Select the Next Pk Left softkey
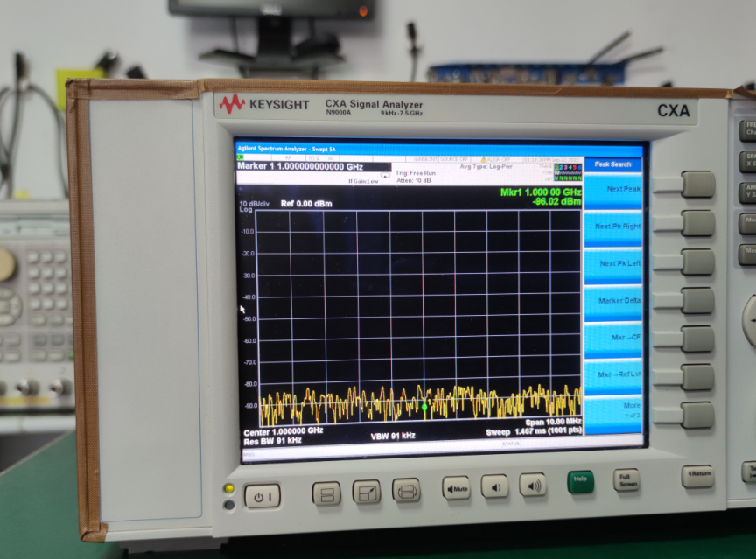Viewport: 756px width, 559px height. click(x=619, y=263)
